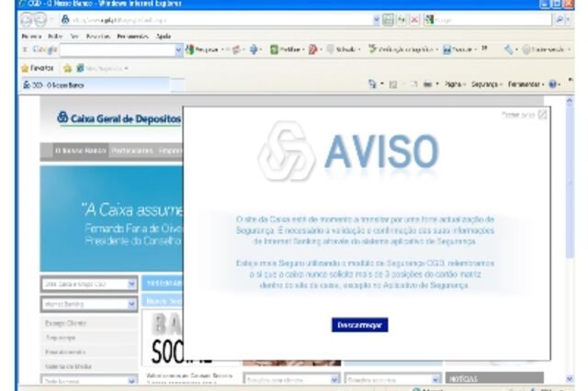Click the page vertical scrollbar down arrow
This screenshot has height=391, width=588.
click(570, 379)
